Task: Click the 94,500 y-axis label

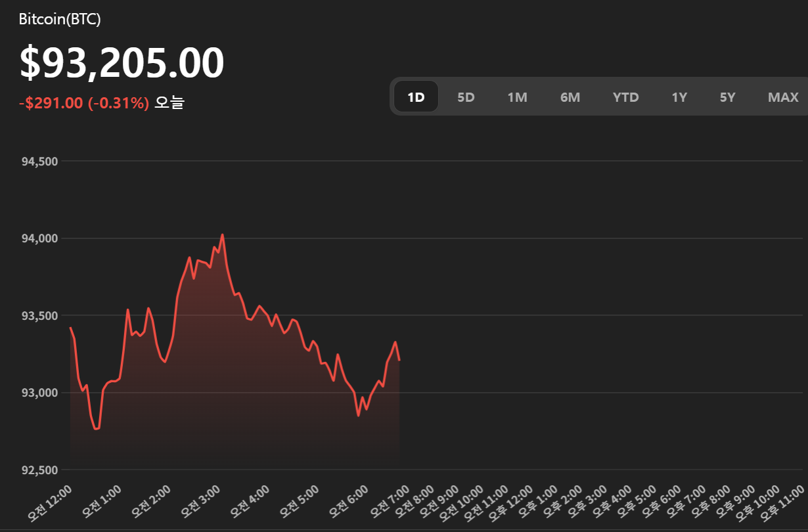Action: (41, 162)
